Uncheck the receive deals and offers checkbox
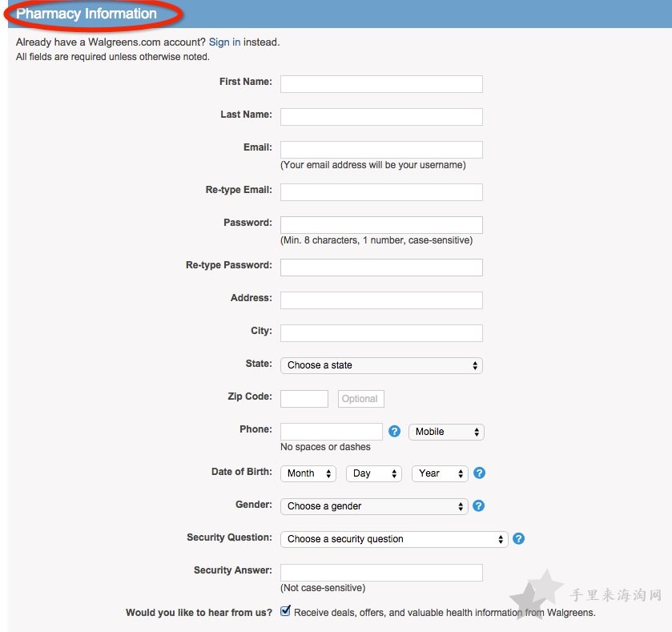 pos(285,611)
